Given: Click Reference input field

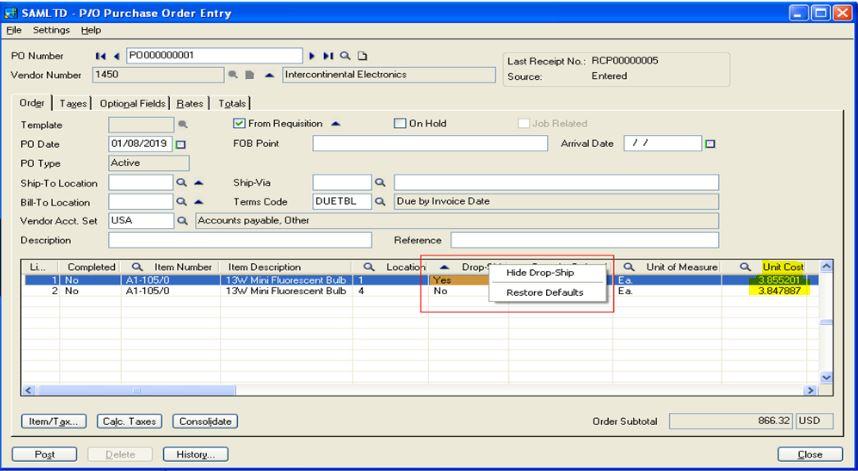Looking at the screenshot, I should 585,240.
